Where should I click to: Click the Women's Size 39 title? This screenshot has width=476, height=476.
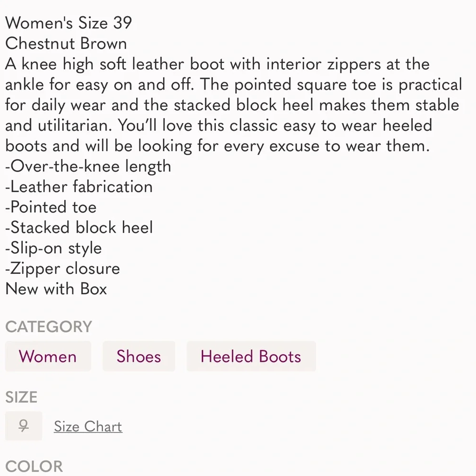pyautogui.click(x=69, y=23)
